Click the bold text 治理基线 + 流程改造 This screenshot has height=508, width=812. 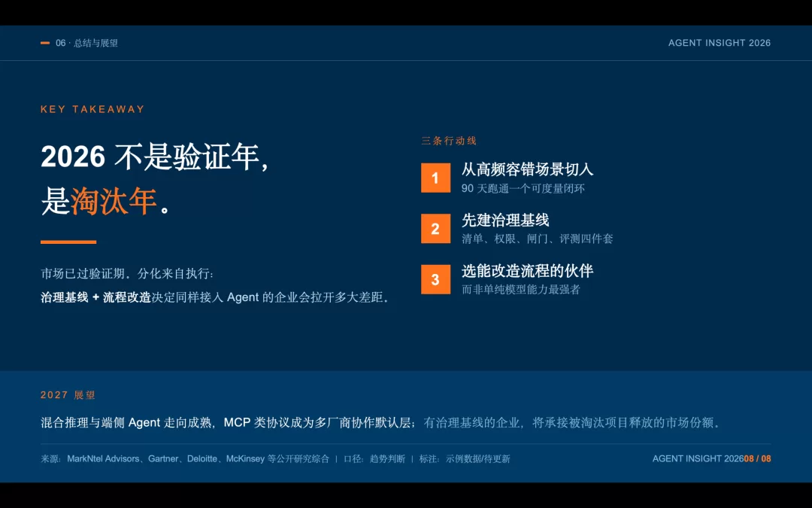tap(95, 297)
